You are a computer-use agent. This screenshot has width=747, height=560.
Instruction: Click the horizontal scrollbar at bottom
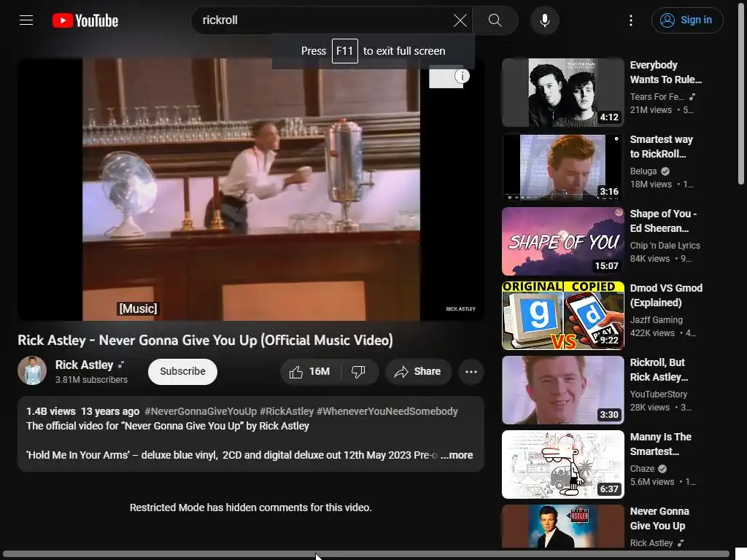point(366,554)
